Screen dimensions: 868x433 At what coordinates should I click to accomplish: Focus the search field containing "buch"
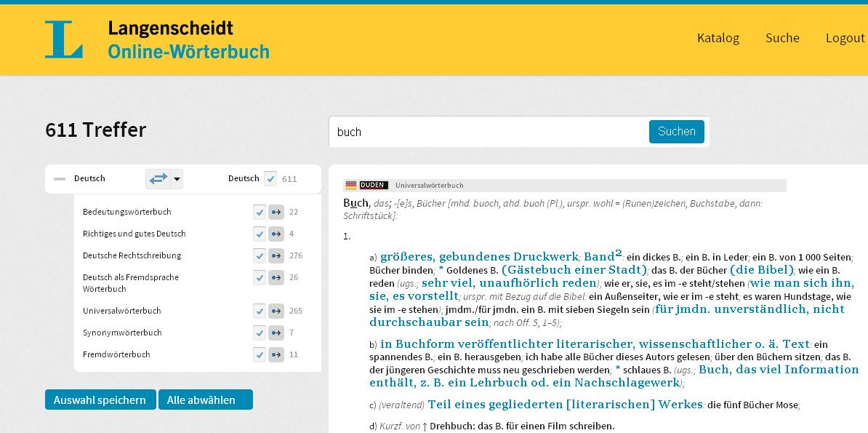point(489,132)
